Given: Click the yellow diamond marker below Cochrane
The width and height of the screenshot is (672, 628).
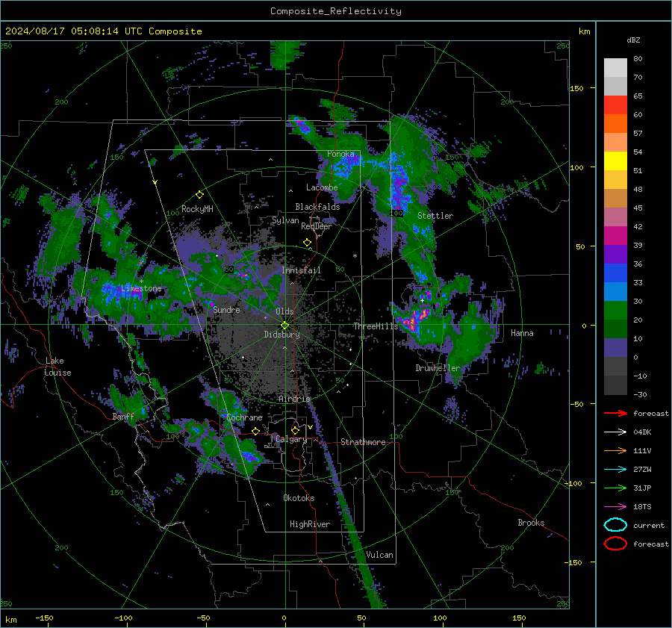Looking at the screenshot, I should coord(256,432).
